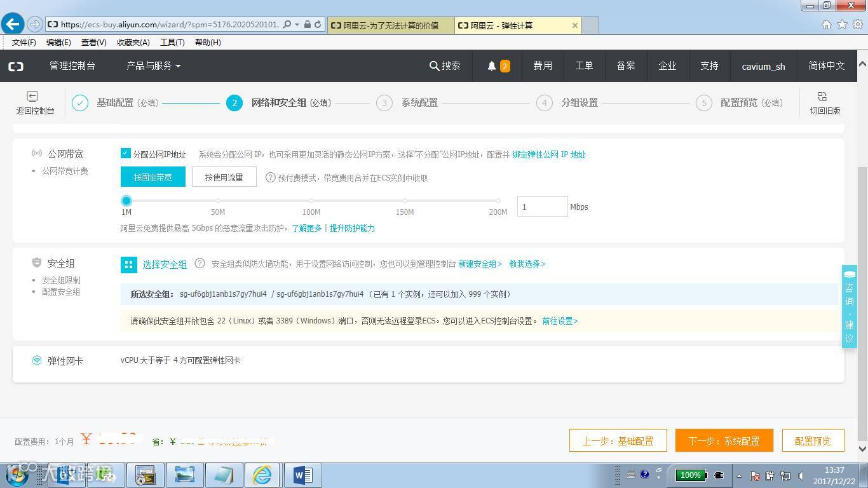868x488 pixels.
Task: Go to step 1 基础配置
Action: 115,103
